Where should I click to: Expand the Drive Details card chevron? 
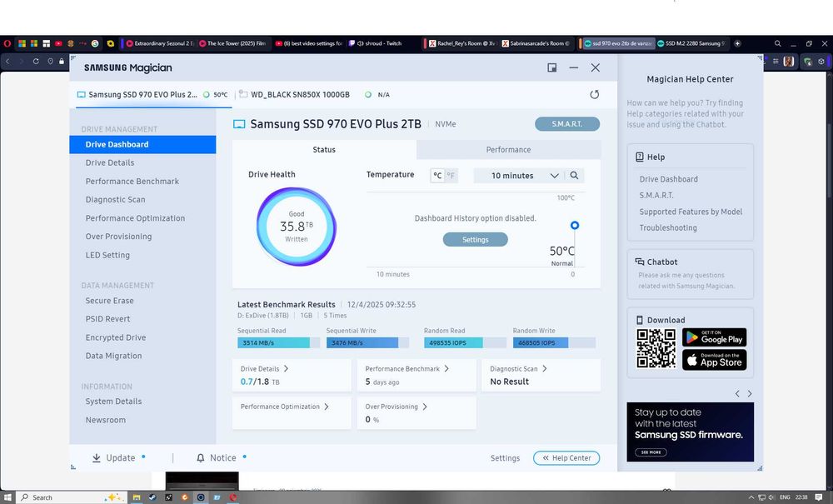[x=286, y=368]
